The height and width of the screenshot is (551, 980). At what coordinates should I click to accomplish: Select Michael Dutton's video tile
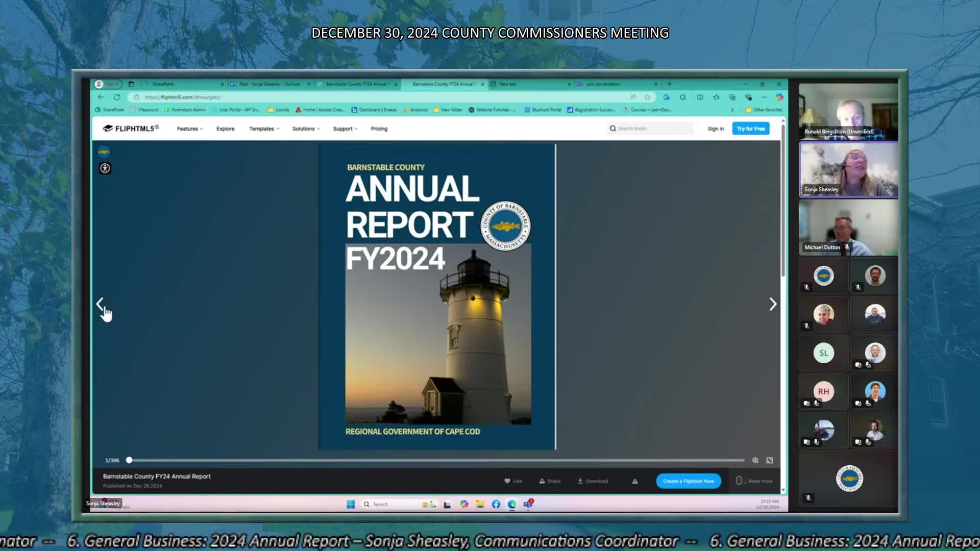coord(848,228)
